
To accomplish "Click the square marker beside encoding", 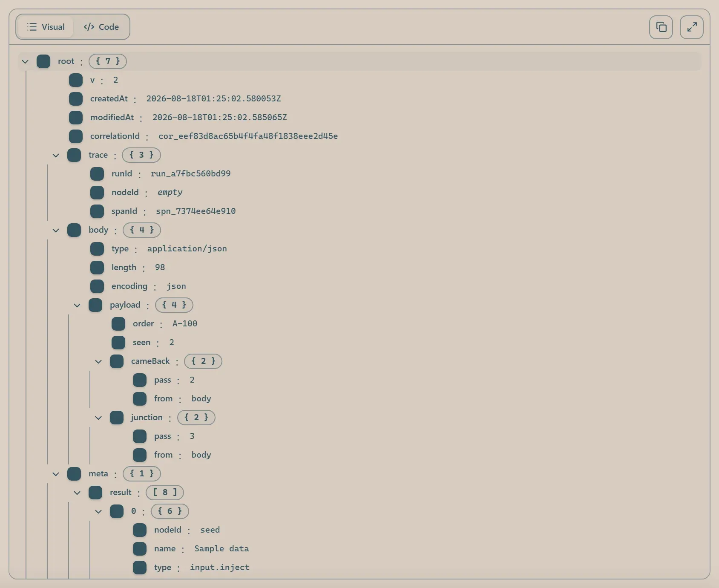I will 97,286.
